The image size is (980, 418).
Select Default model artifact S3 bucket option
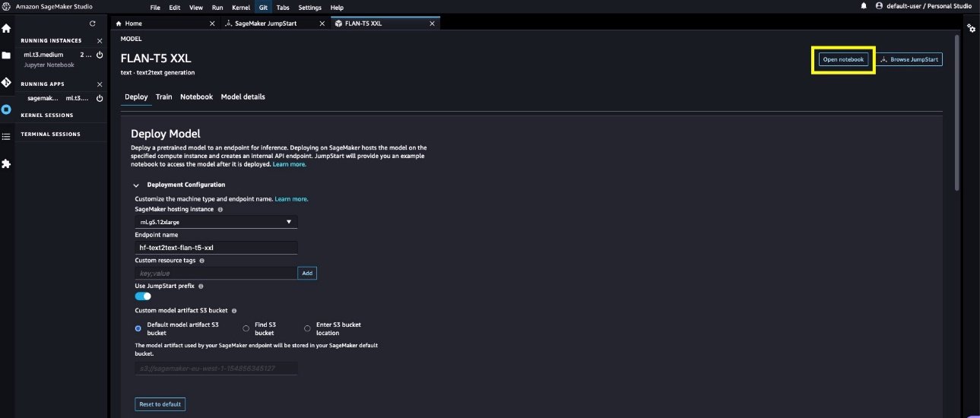pos(138,328)
